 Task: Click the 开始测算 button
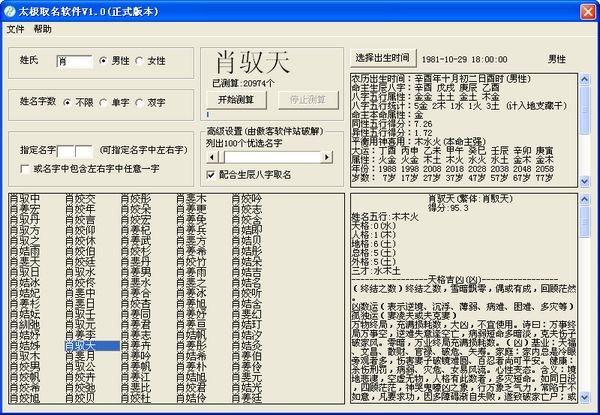click(236, 100)
